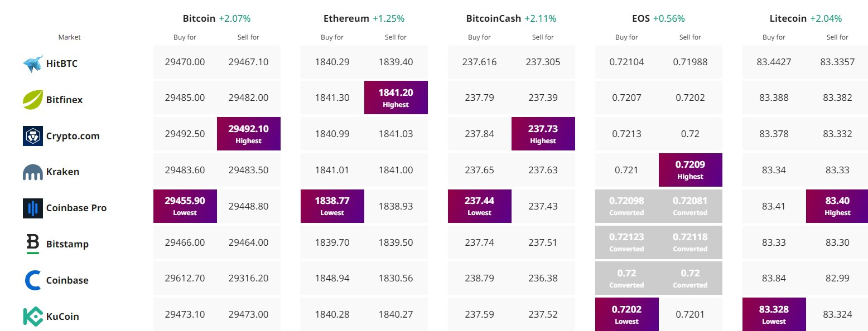Click the Kraken exchange logo icon

(33, 172)
